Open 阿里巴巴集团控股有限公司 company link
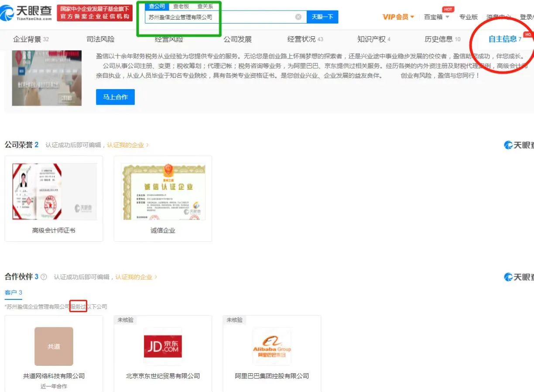Image resolution: width=534 pixels, height=392 pixels. 272,376
